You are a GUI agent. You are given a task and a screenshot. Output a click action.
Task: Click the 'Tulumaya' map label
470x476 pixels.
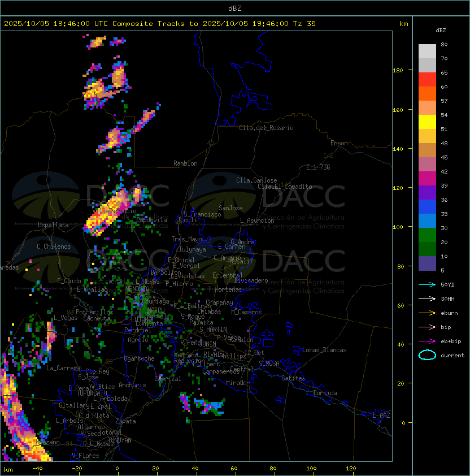[193, 249]
